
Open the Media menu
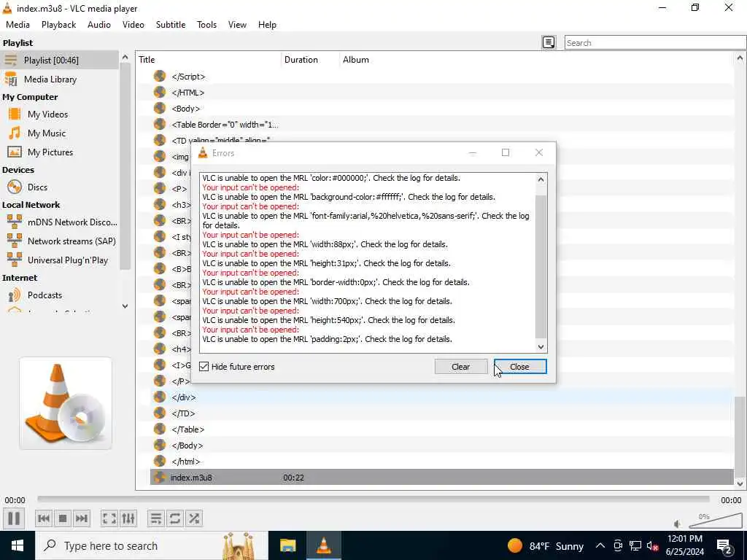18,25
